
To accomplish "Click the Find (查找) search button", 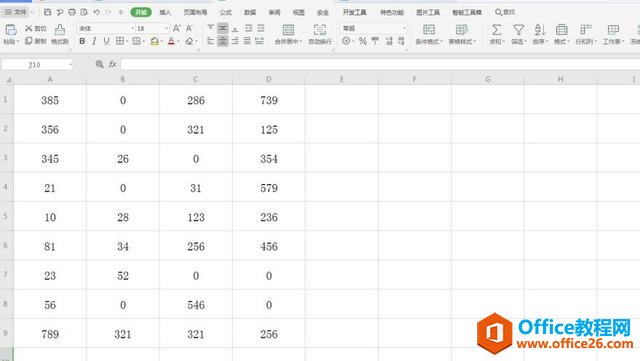I will [505, 12].
